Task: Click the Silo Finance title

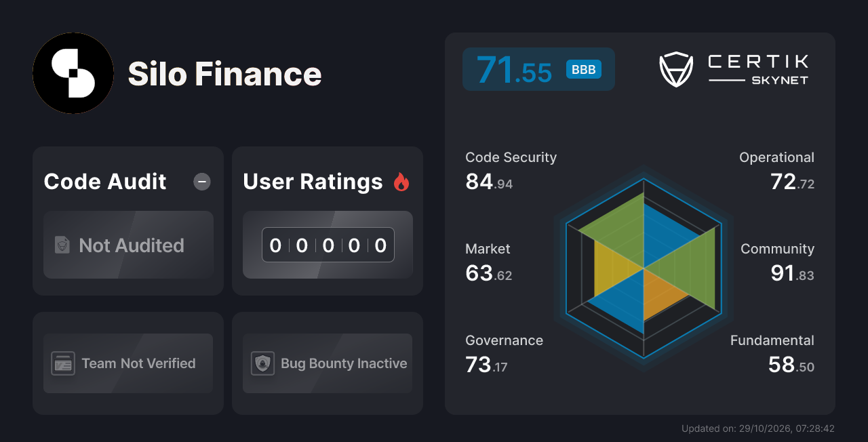Action: [224, 74]
